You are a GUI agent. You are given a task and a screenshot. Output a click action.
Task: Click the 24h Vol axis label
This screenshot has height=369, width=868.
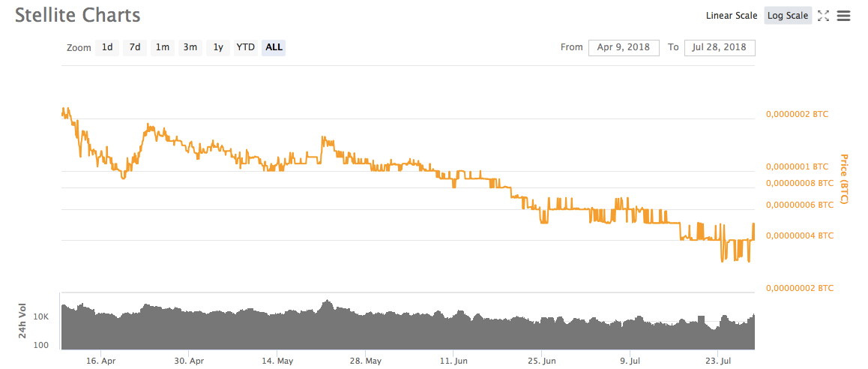23,320
